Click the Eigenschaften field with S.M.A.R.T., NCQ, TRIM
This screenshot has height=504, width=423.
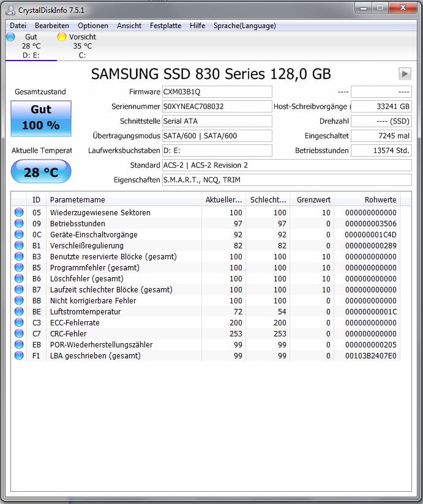coord(287,180)
